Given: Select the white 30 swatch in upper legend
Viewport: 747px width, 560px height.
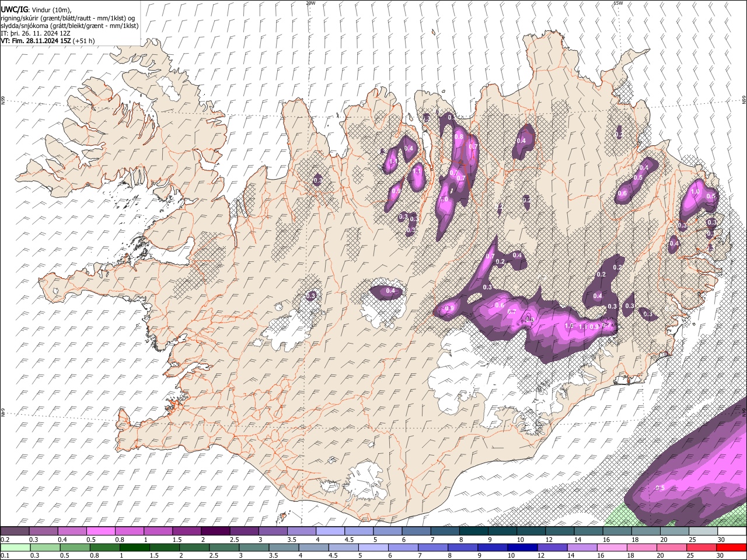Looking at the screenshot, I should pos(732,531).
